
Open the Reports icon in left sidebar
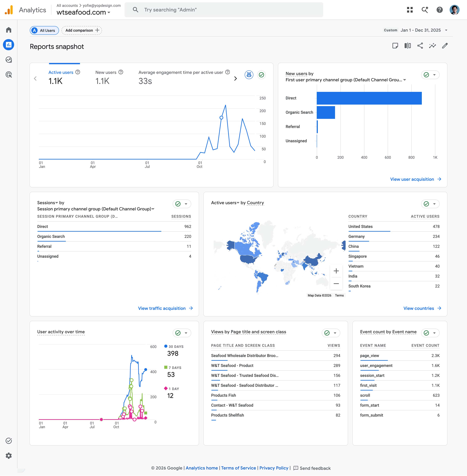coord(9,45)
